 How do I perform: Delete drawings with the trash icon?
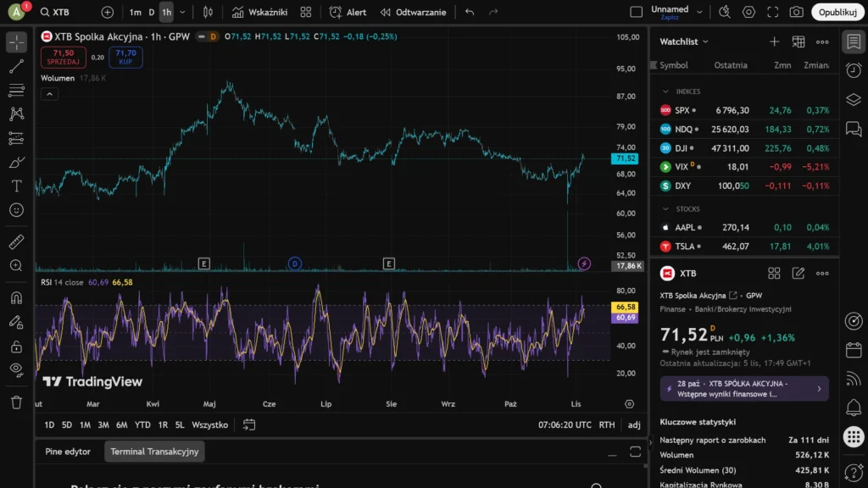[x=16, y=402]
